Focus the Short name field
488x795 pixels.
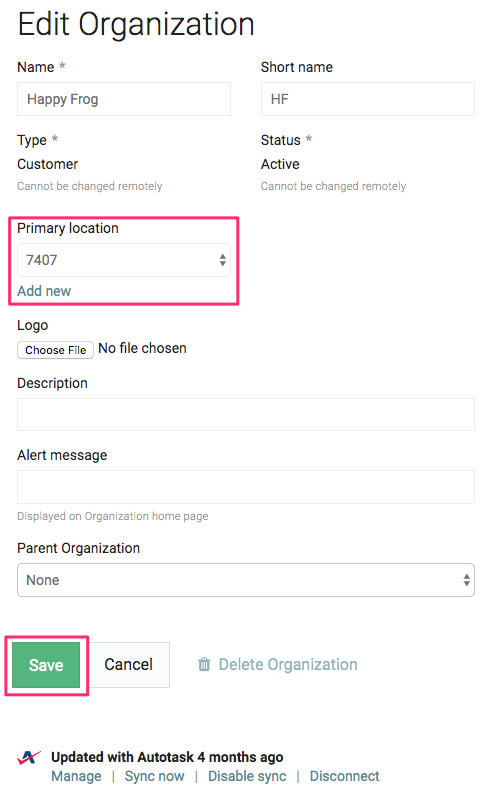(368, 99)
